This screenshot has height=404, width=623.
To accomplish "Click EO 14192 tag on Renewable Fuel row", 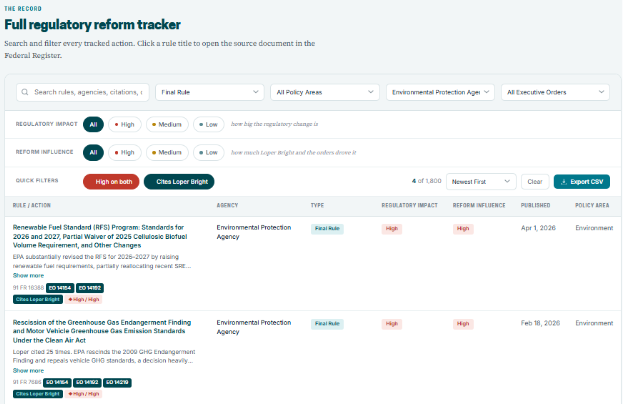I will click(90, 288).
